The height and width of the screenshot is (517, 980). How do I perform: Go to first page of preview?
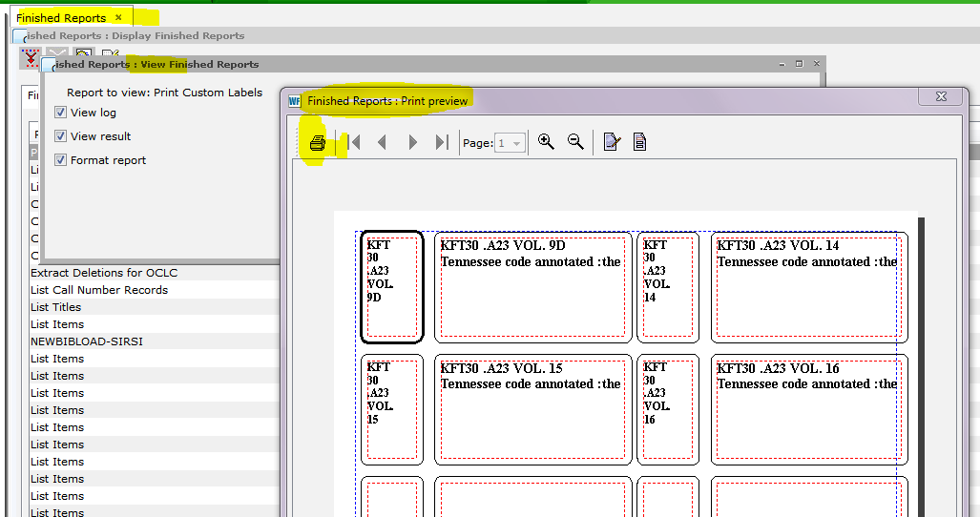tap(355, 142)
